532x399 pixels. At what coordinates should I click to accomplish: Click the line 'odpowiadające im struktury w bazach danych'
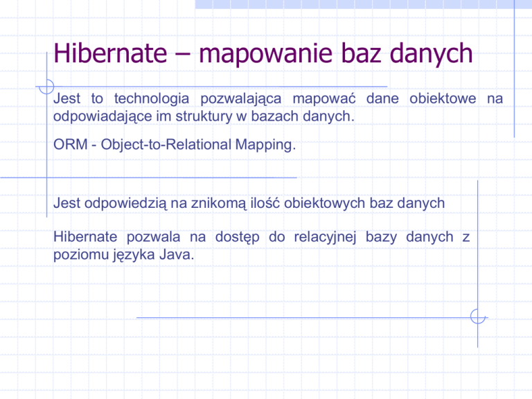coord(204,116)
